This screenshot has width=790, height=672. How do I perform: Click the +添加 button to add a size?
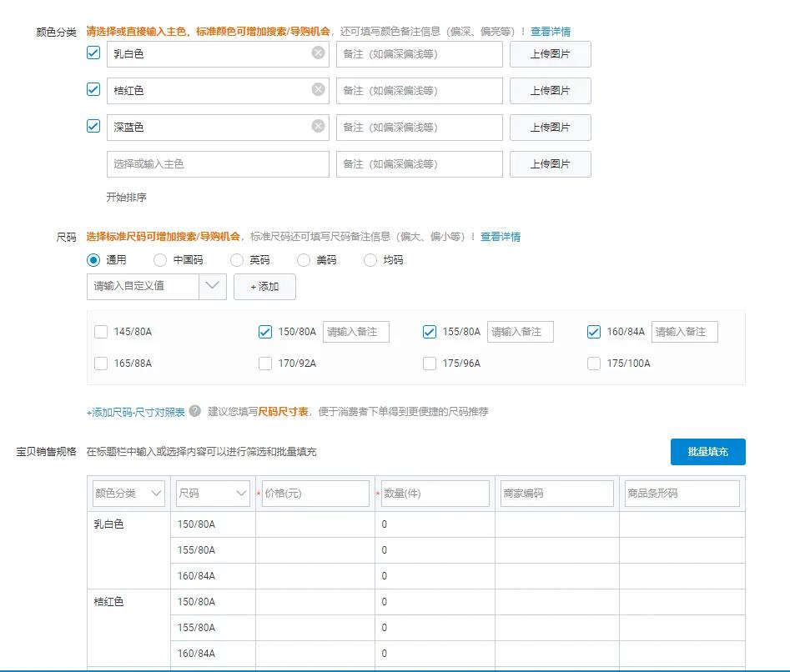[264, 286]
